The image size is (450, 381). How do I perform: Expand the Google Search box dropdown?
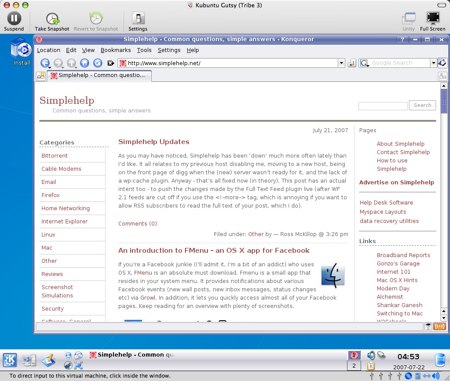[x=433, y=63]
